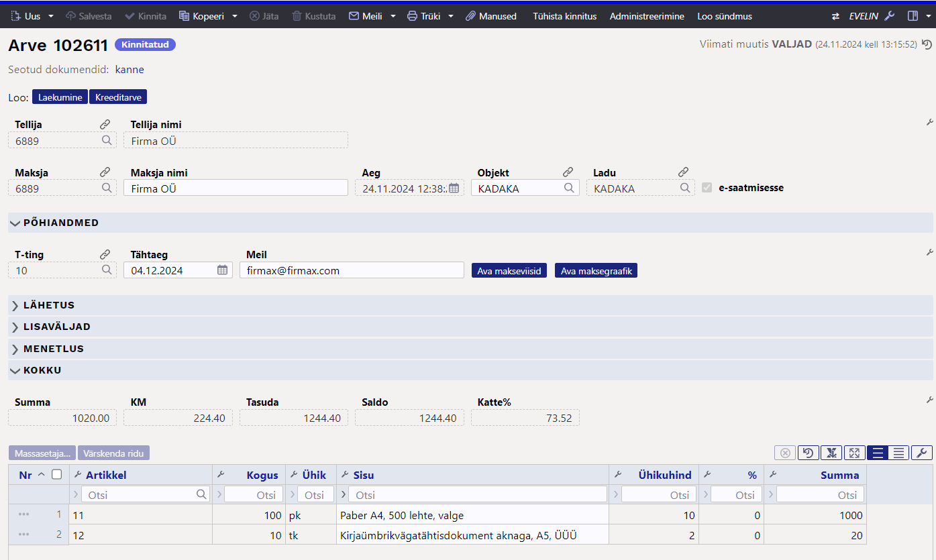The width and height of the screenshot is (936, 560).
Task: Click the Maksja nimi input field
Action: (x=236, y=188)
